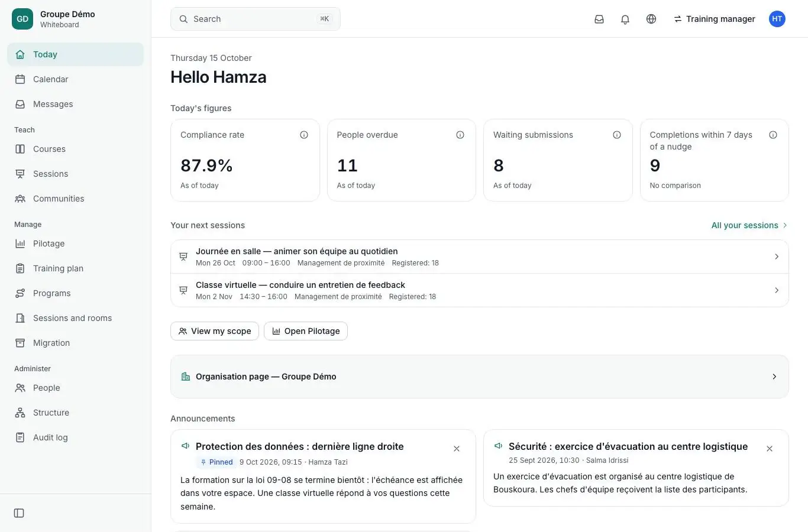Show info for Compliance rate

click(304, 135)
